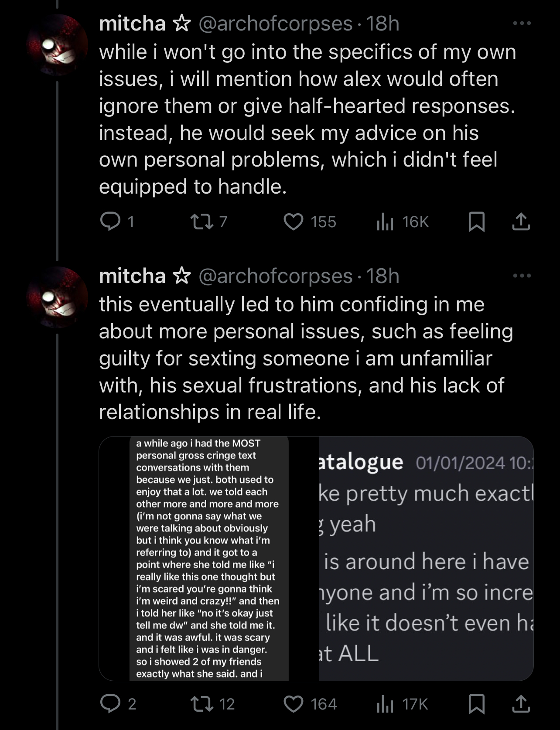
Task: Repost the second tweet with 12 reposts
Action: (202, 703)
